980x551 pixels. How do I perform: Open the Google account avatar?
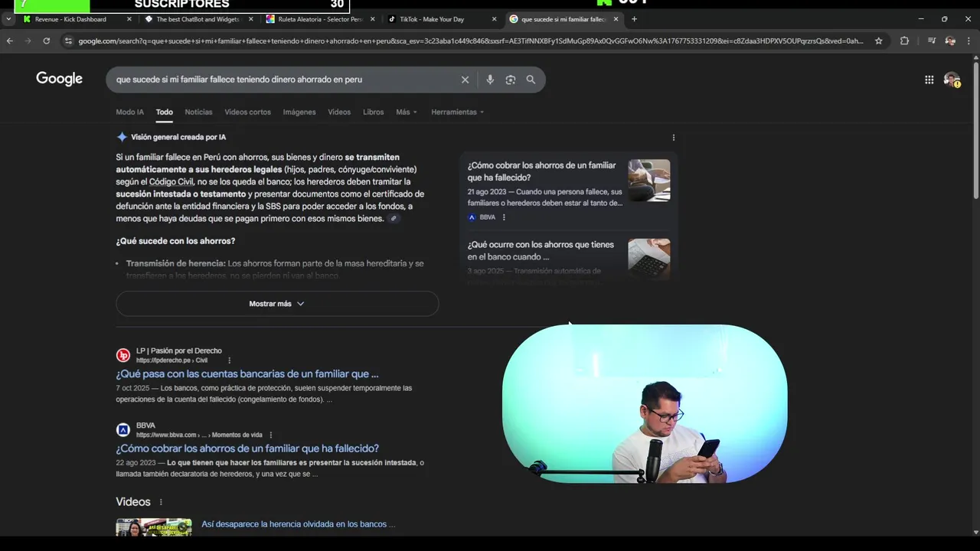tap(952, 80)
